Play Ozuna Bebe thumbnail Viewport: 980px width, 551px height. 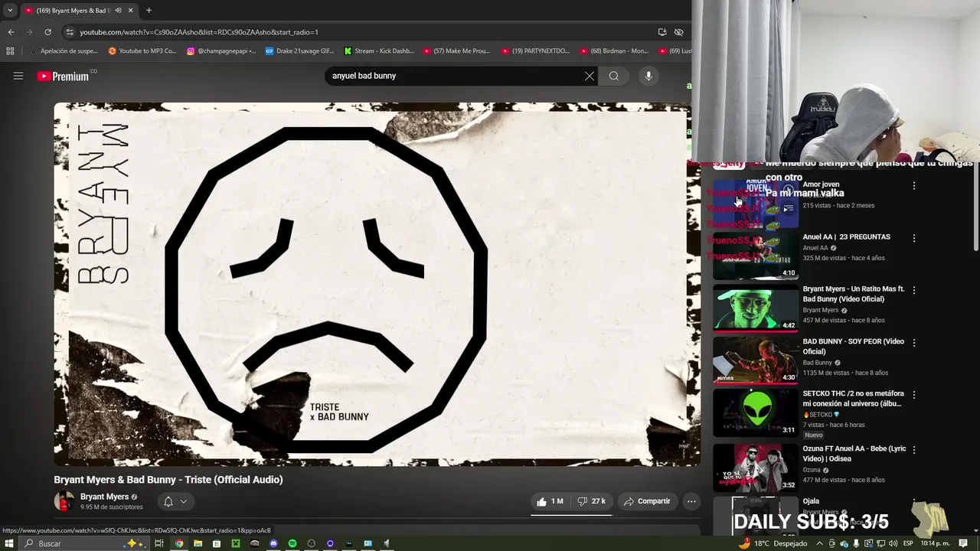click(x=756, y=468)
